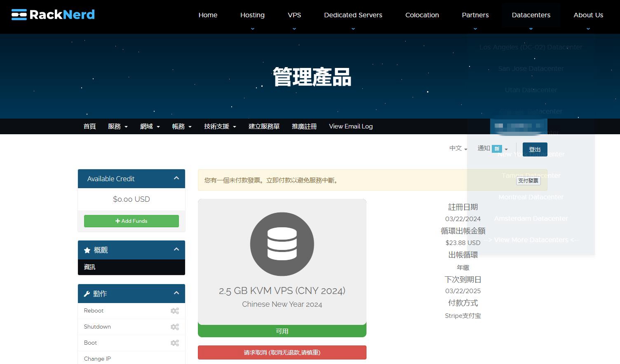Click the gears icon next to Reboot
Viewport: 620px width, 364px height.
click(175, 311)
